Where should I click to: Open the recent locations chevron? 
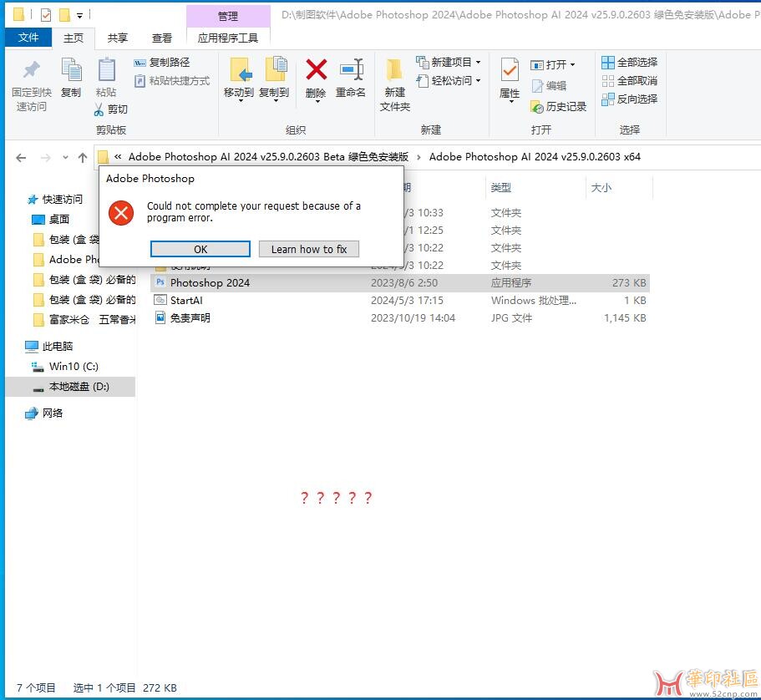tap(65, 158)
